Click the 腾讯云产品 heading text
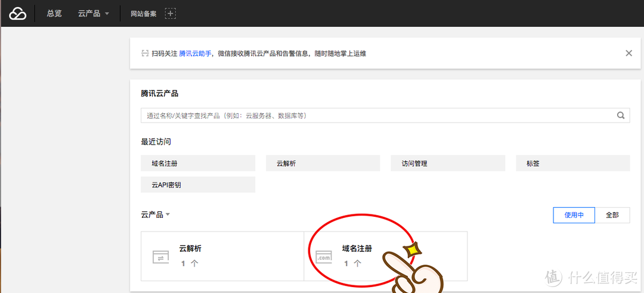Screen dimensions: 644x293 click(160, 93)
